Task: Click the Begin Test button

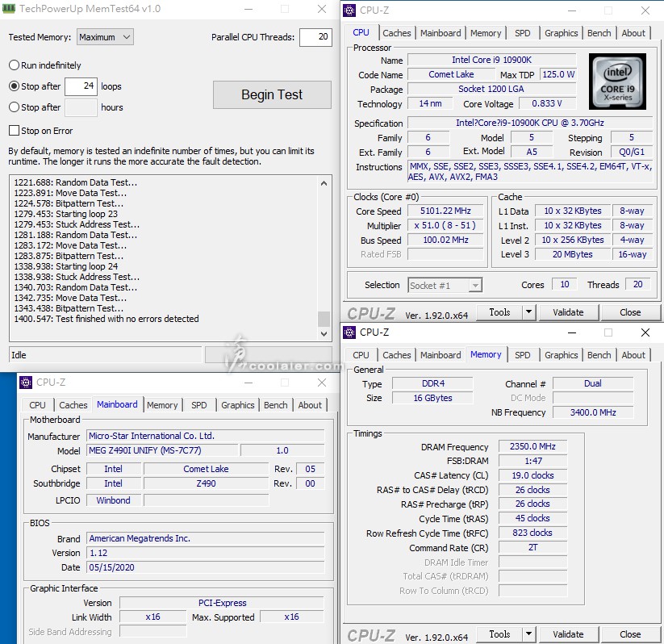Action: pyautogui.click(x=272, y=94)
